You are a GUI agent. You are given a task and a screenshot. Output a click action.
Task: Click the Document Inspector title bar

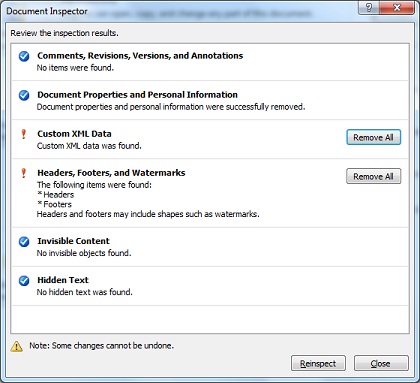click(180, 11)
